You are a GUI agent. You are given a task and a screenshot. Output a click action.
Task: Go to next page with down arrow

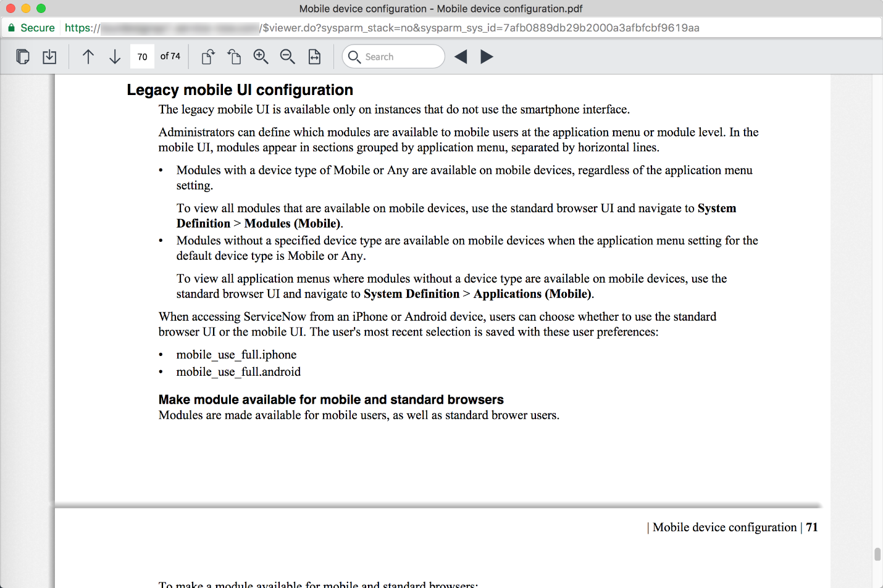pos(115,57)
